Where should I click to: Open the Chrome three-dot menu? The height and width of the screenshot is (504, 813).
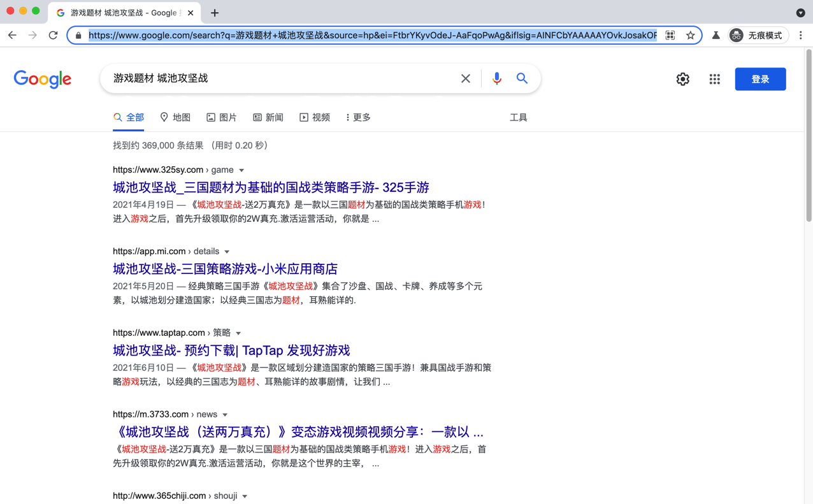point(801,36)
